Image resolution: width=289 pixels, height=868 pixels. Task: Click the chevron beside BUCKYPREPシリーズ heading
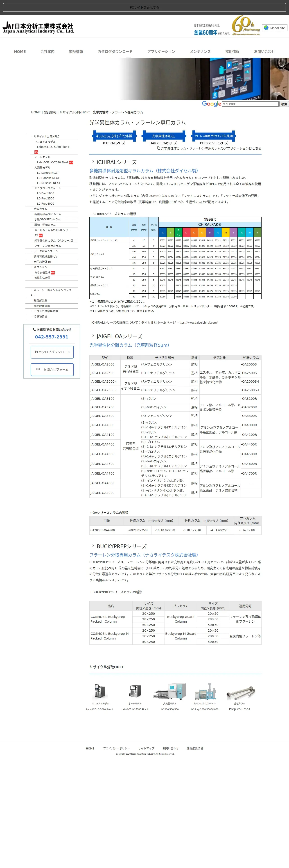click(93, 546)
